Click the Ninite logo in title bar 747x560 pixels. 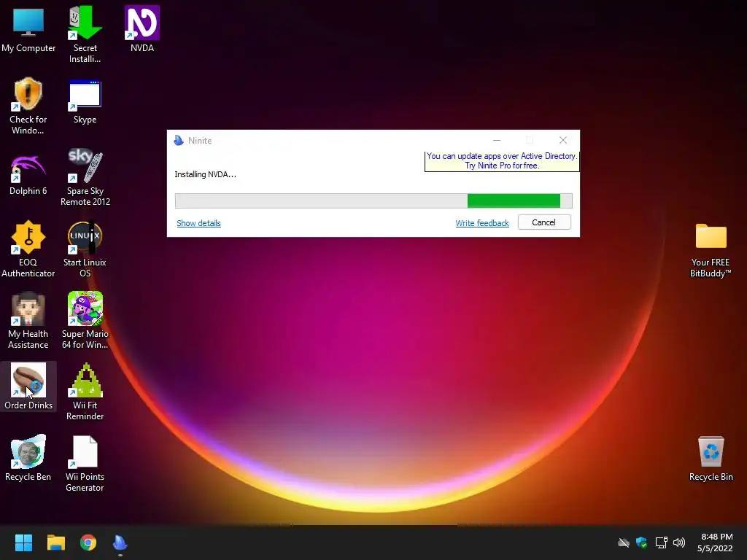click(x=179, y=140)
